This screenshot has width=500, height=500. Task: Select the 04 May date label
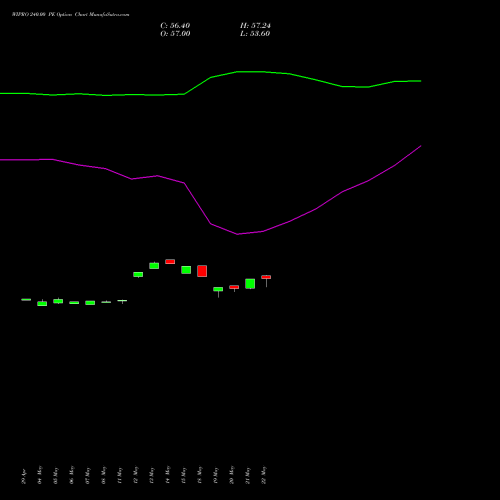(40, 475)
